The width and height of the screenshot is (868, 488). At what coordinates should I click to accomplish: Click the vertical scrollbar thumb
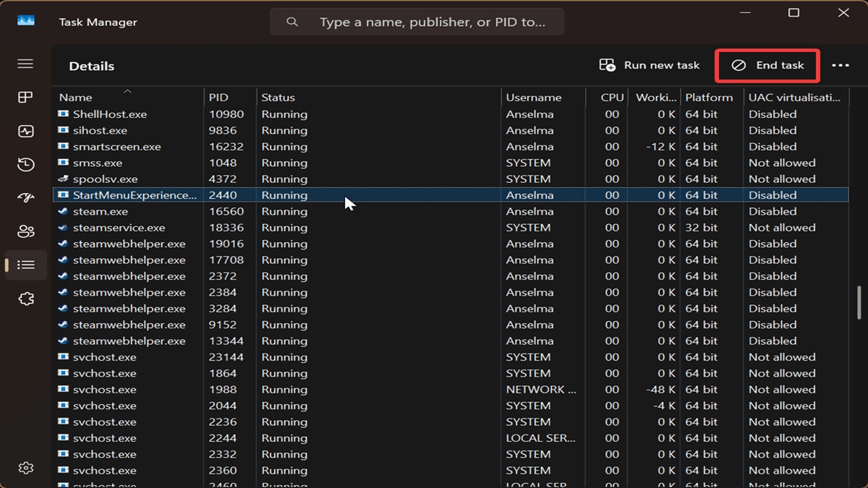click(x=859, y=302)
